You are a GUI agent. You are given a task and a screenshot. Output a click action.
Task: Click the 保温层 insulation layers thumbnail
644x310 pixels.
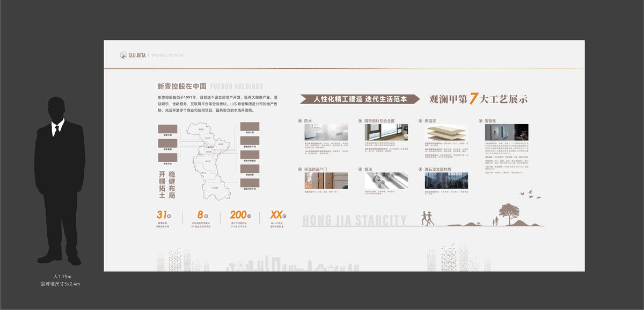447,132
